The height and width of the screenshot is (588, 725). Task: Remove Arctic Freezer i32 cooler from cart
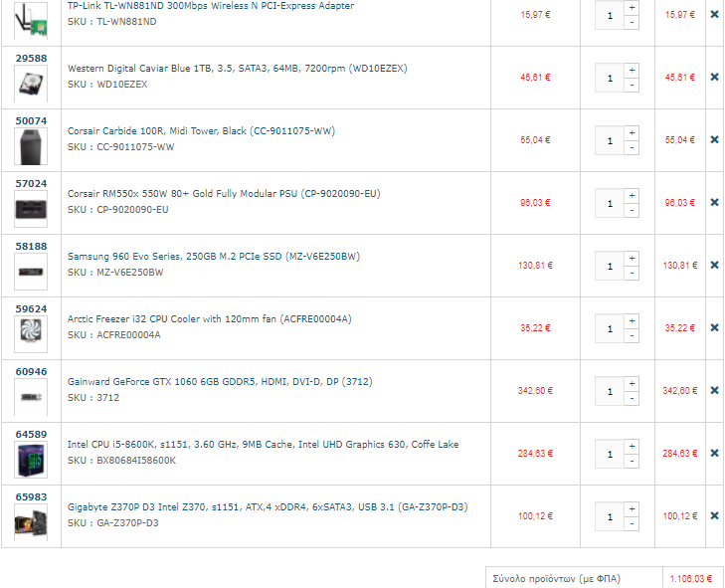(x=714, y=327)
